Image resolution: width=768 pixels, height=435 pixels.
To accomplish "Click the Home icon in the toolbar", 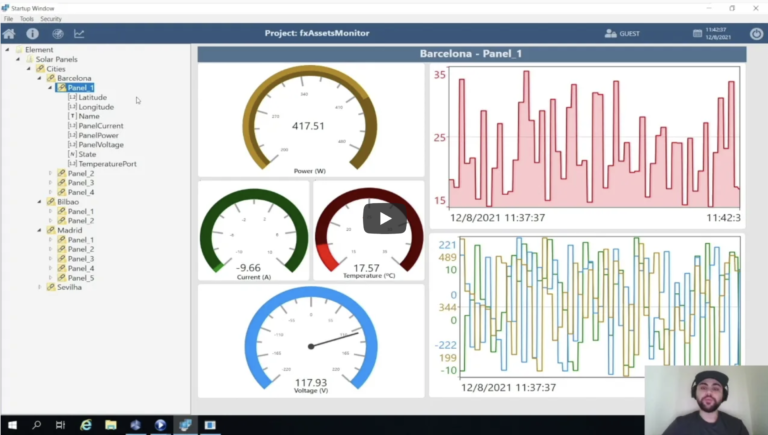I will (9, 33).
